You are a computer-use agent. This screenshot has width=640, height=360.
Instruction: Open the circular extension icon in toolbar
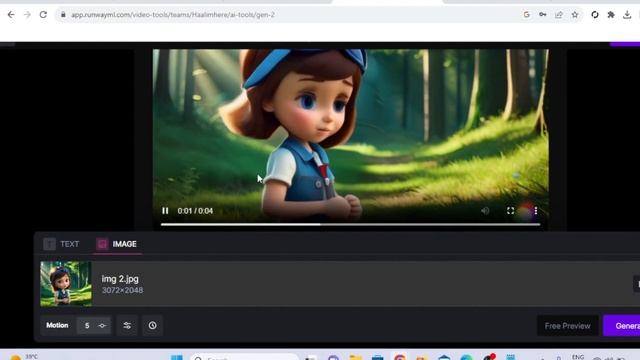click(595, 15)
